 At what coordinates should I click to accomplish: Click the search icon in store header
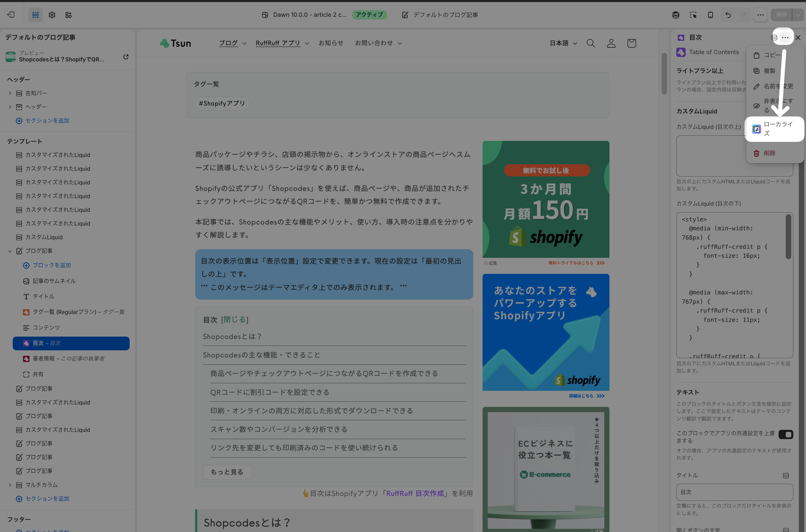point(591,43)
